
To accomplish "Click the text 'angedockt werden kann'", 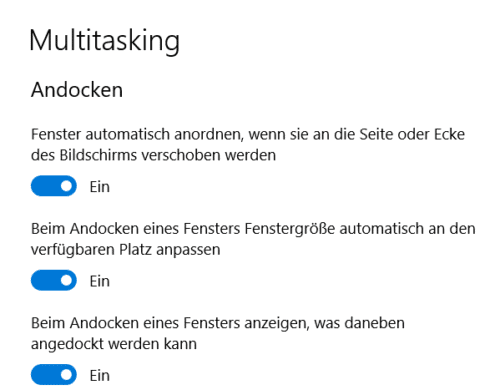I will coord(114,344).
